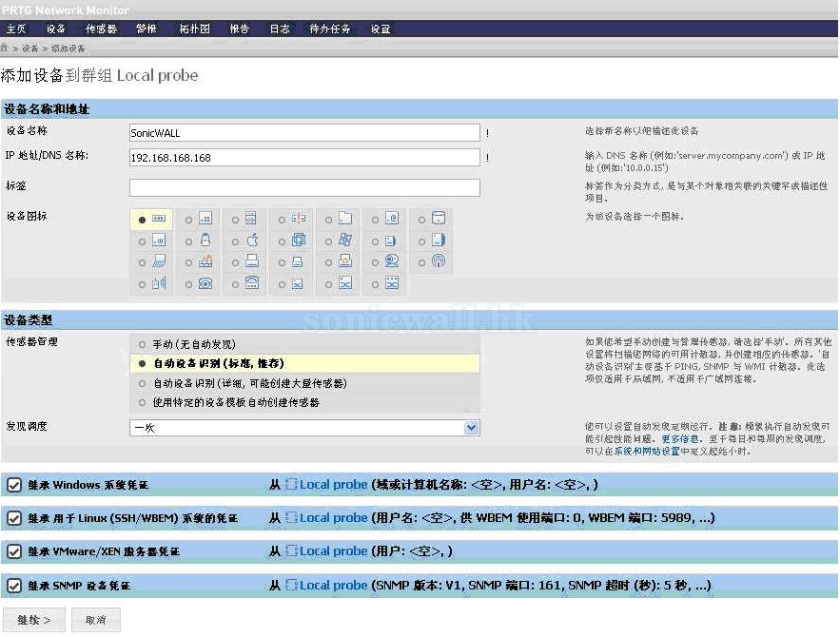Select the Linux penguin device icon
This screenshot has height=637, width=840.
pos(205,241)
